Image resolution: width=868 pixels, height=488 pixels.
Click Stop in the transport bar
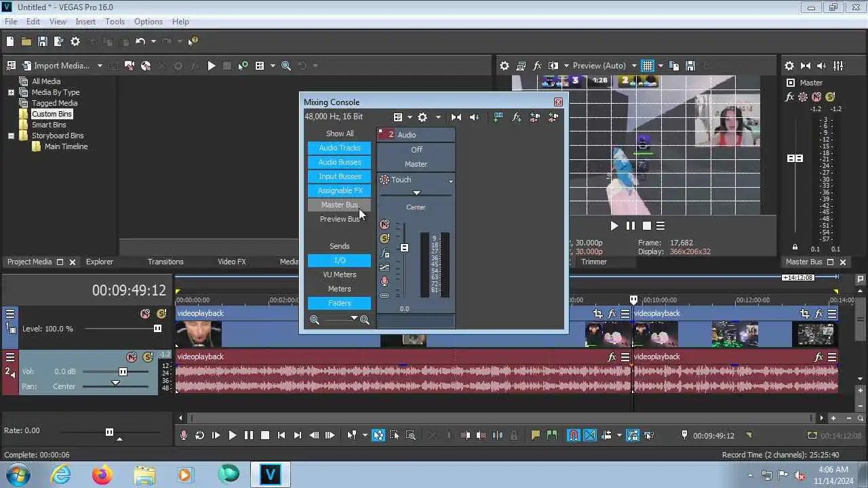click(x=265, y=436)
